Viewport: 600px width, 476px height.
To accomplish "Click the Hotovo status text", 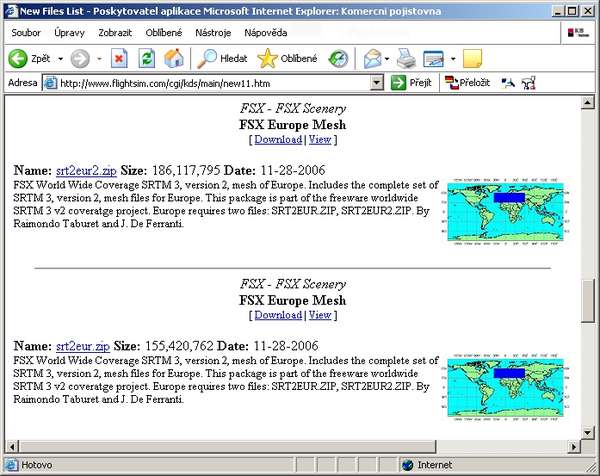I will [37, 465].
